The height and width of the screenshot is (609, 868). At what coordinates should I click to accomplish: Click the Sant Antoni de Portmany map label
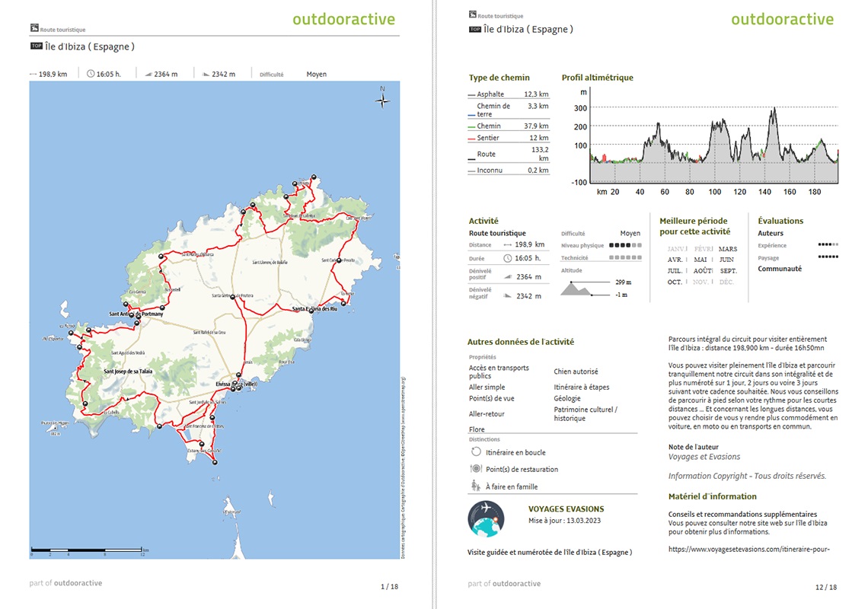coord(136,314)
